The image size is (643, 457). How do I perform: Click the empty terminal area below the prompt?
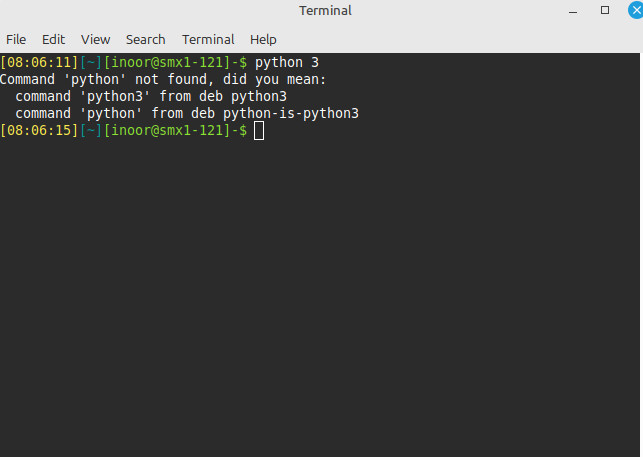point(320,300)
